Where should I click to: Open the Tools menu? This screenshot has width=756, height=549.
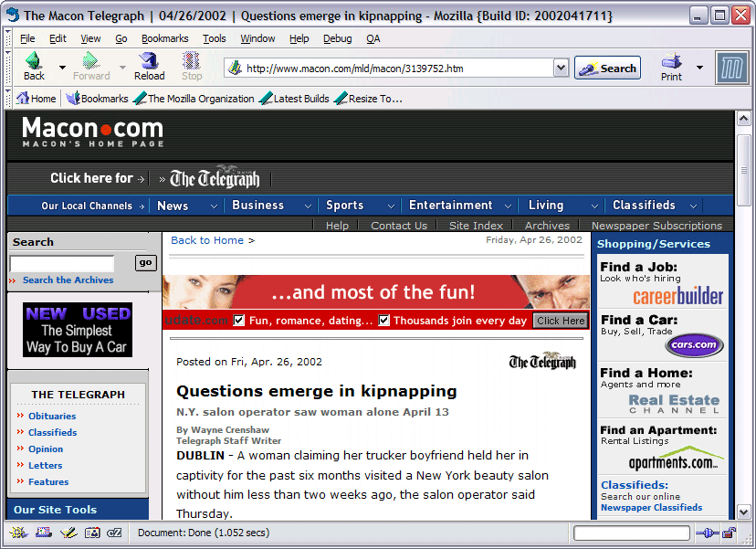(x=214, y=38)
